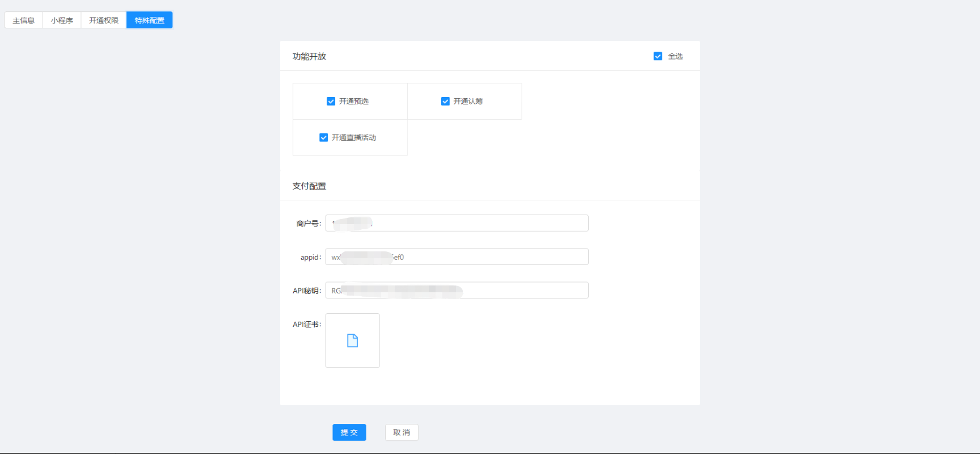980x454 pixels.
Task: Toggle the 全选 checkbox
Action: (658, 56)
